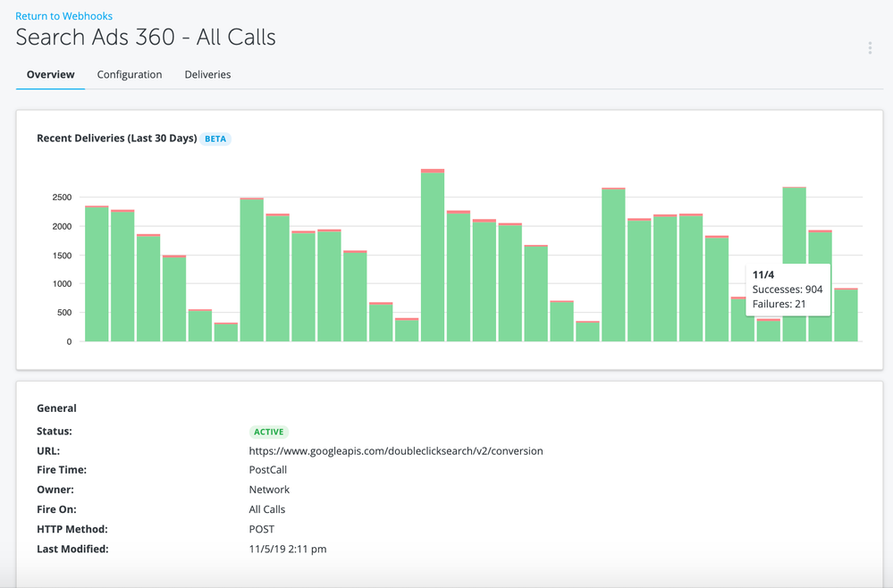Click the Search Ads 360 - All Calls title

(146, 38)
